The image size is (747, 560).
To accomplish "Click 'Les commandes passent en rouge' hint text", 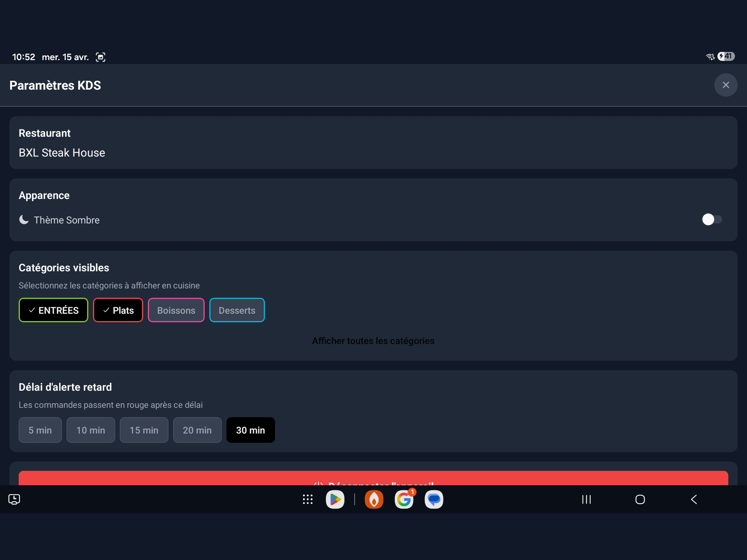I will click(x=110, y=405).
